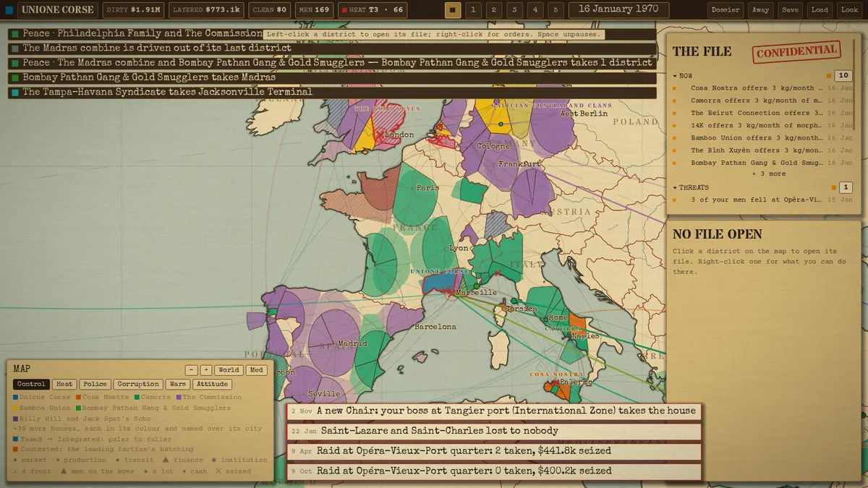
Task: Set game speed to 2
Action: pos(494,10)
